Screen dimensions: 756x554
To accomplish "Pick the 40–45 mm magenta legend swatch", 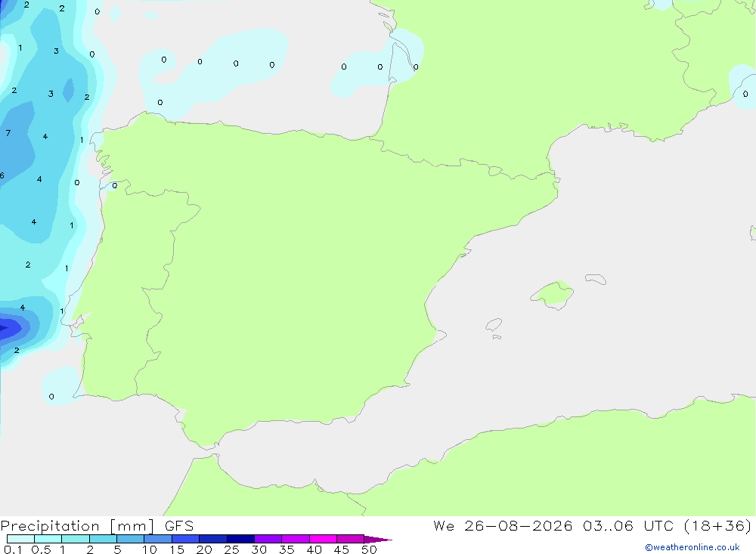I will click(x=323, y=539).
